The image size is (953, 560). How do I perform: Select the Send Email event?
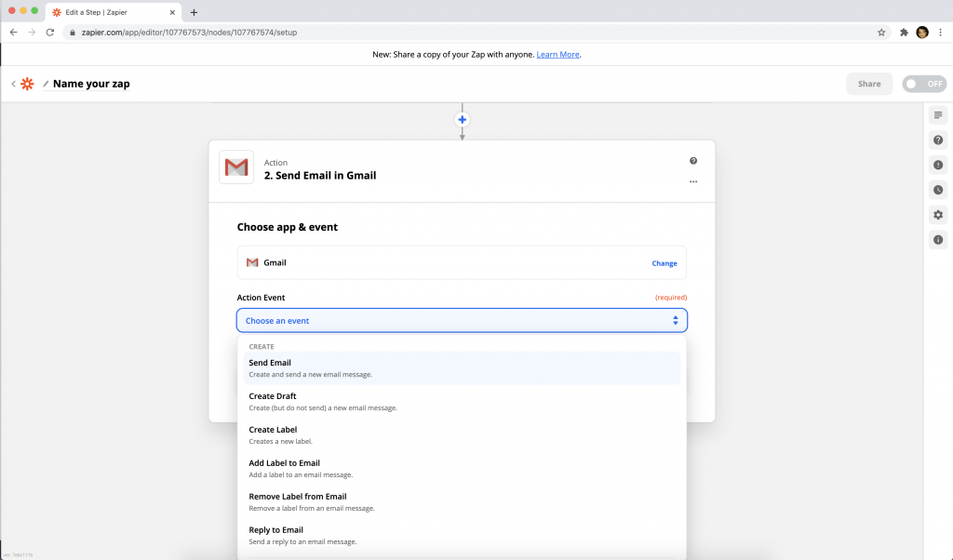(462, 368)
